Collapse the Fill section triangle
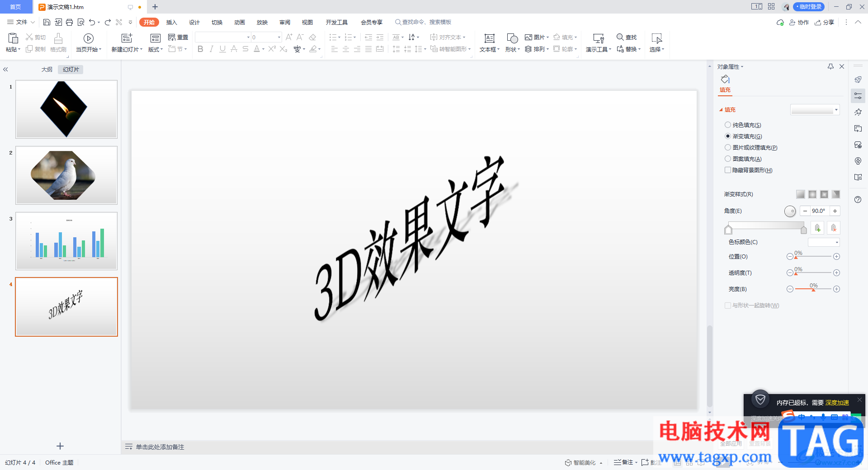The height and width of the screenshot is (470, 868). tap(721, 110)
